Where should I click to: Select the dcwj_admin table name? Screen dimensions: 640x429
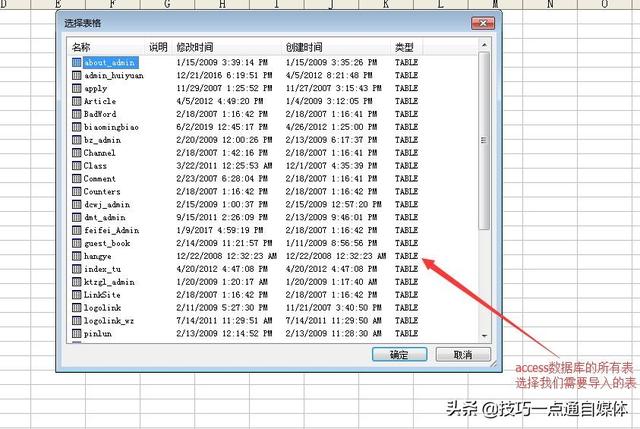click(107, 204)
